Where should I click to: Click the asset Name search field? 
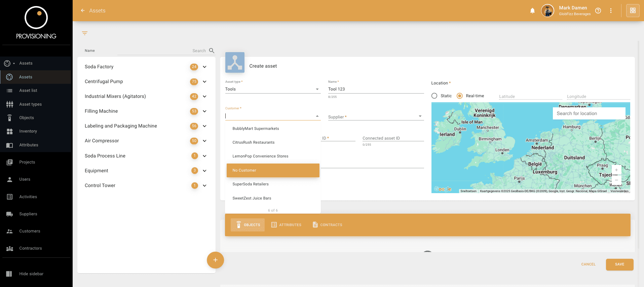(x=162, y=51)
